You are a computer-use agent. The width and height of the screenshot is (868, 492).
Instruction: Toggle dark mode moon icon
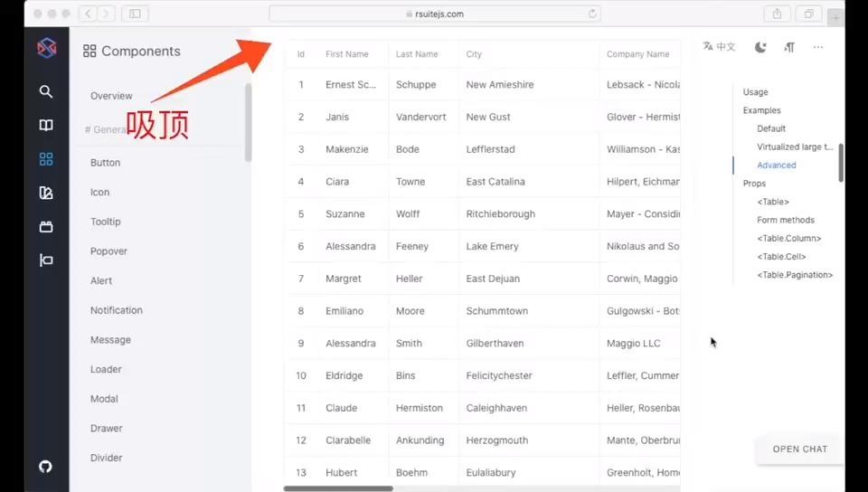[x=760, y=47]
